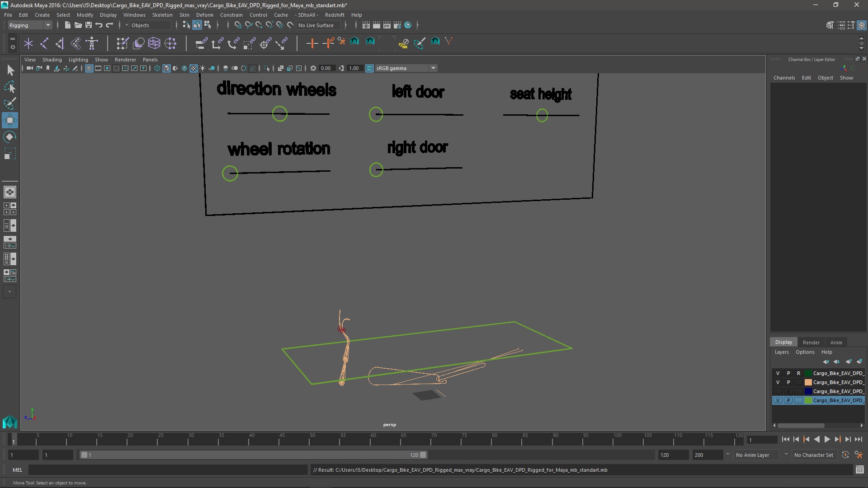868x488 pixels.
Task: Click the range slider bar handle at 120
Action: [423, 455]
